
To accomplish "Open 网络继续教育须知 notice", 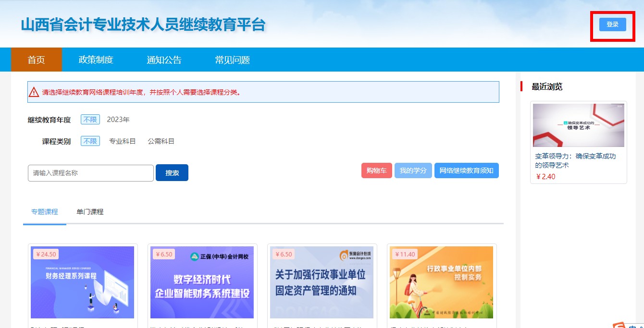I will [x=466, y=170].
